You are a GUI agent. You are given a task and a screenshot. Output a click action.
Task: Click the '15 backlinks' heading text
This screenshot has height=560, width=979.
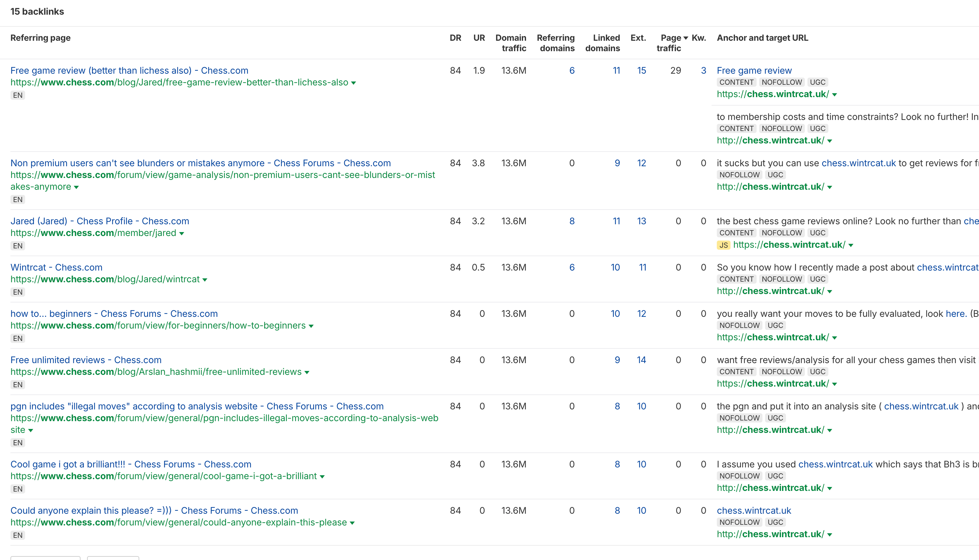37,11
